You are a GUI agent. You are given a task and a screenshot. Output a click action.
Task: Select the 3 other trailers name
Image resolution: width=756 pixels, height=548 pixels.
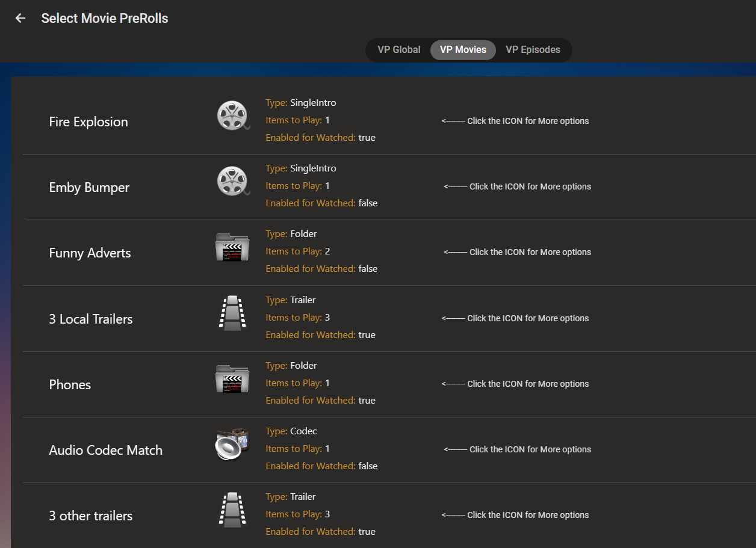(90, 516)
